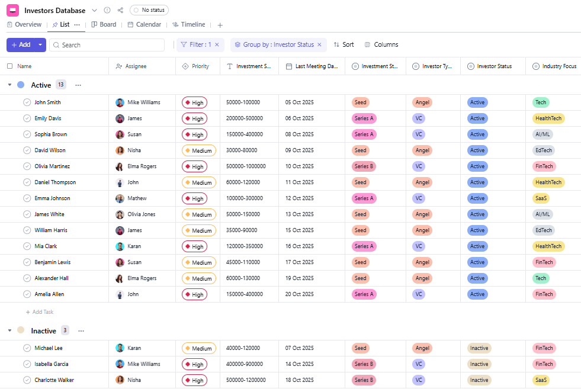
Task: Tick the select-all checkbox in Name header
Action: click(x=9, y=66)
